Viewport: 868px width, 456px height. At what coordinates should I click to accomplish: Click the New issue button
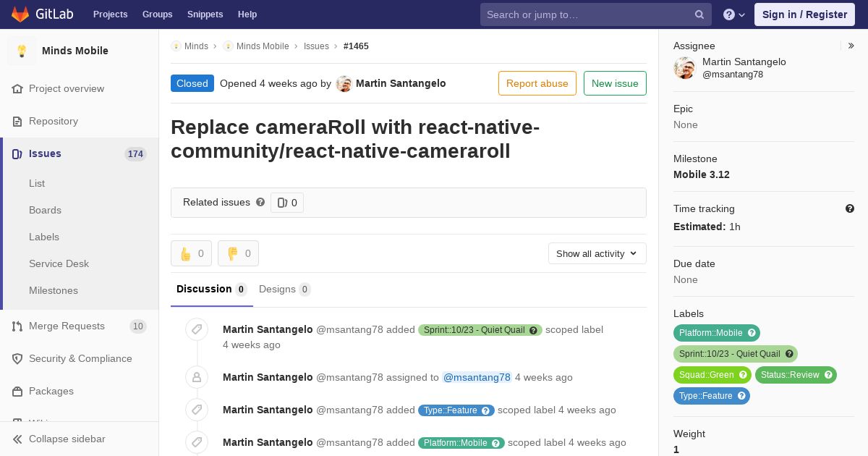pos(615,83)
